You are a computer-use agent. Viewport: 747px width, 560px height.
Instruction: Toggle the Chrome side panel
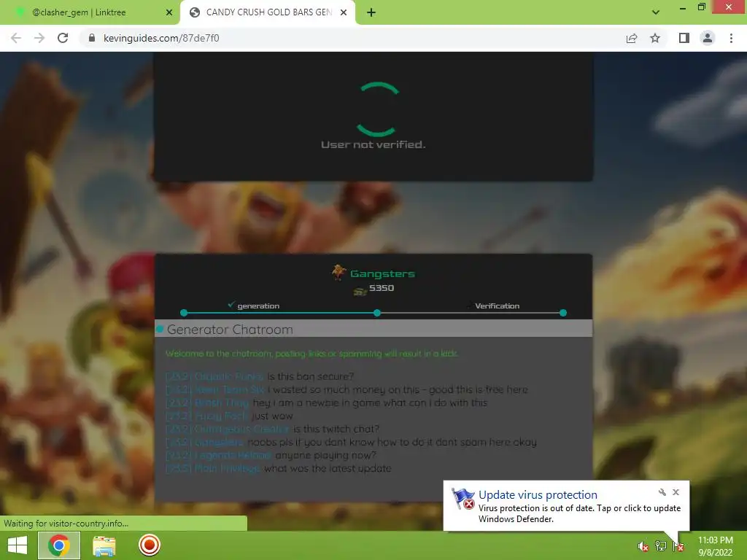(x=684, y=38)
